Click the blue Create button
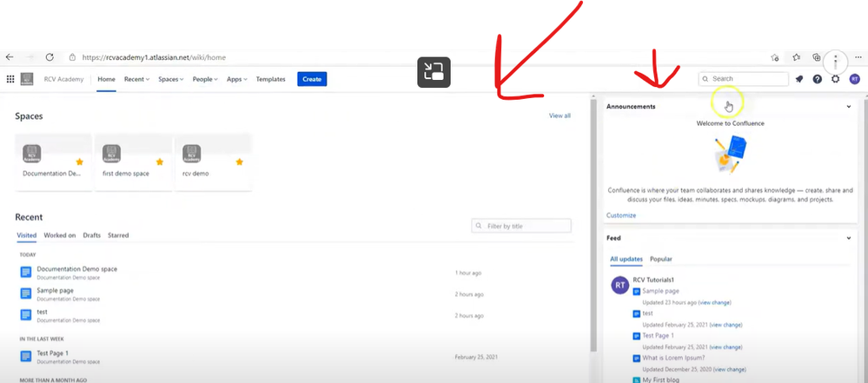868x383 pixels. tap(312, 79)
